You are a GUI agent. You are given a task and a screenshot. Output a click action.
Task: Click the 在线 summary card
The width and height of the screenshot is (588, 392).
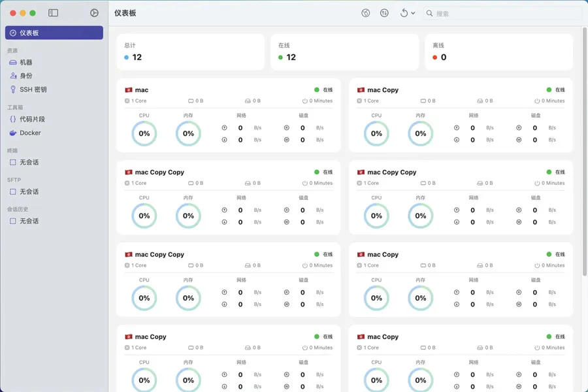coord(344,52)
